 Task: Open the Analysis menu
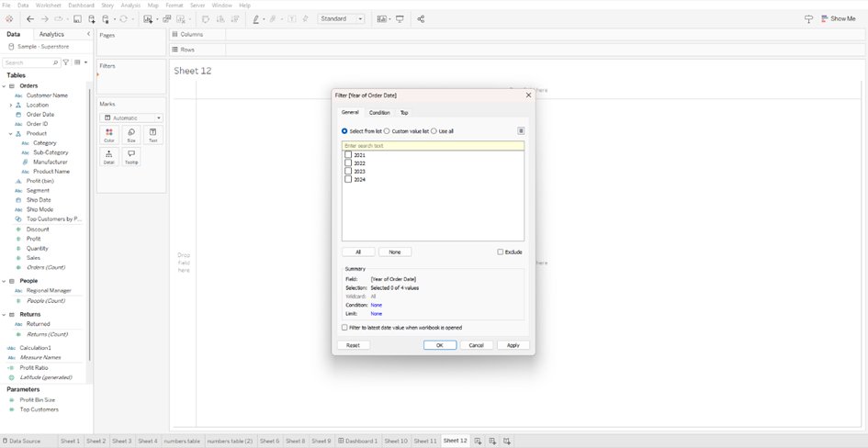pos(130,6)
